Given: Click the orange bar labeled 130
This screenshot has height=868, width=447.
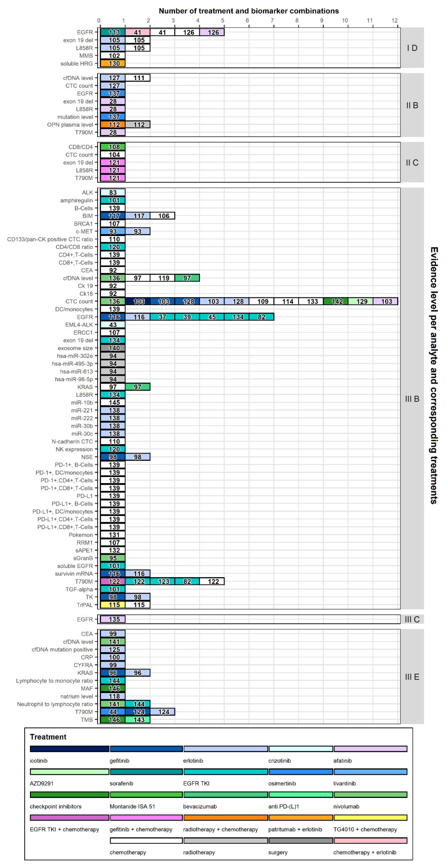Looking at the screenshot, I should tap(113, 63).
